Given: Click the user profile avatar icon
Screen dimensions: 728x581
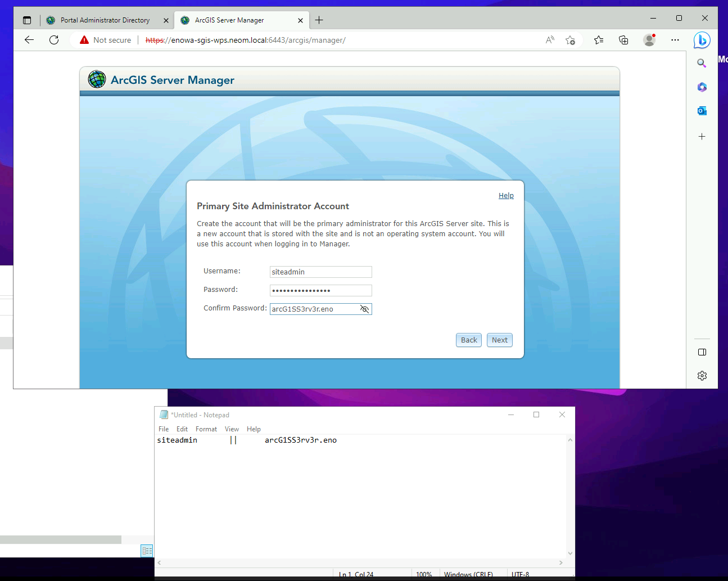Looking at the screenshot, I should [x=649, y=40].
